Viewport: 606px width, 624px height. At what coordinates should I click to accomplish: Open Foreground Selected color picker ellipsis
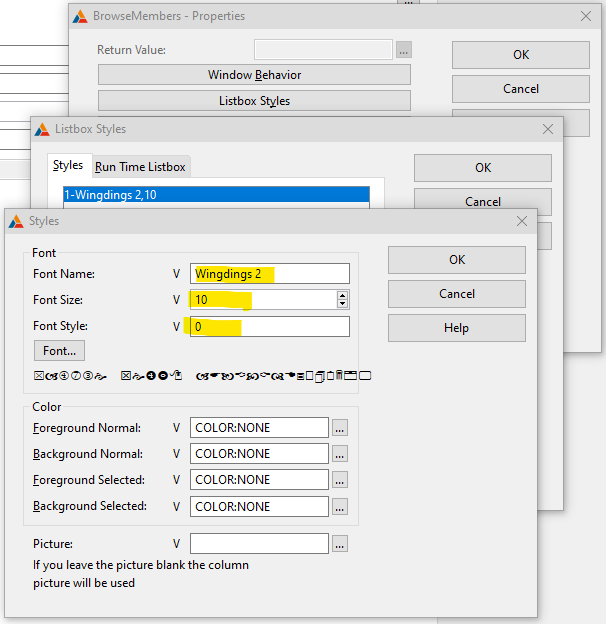(340, 480)
